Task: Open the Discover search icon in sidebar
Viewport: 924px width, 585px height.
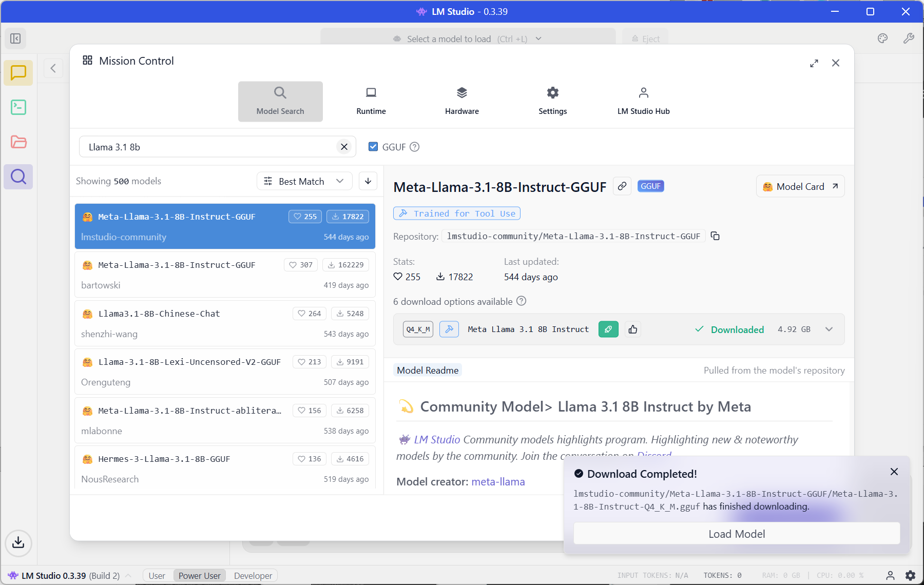Action: [18, 177]
